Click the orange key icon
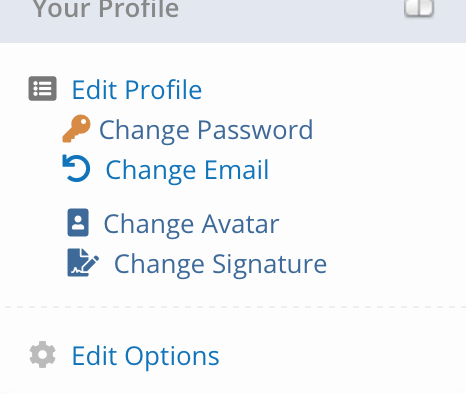The width and height of the screenshot is (466, 394). click(x=76, y=129)
